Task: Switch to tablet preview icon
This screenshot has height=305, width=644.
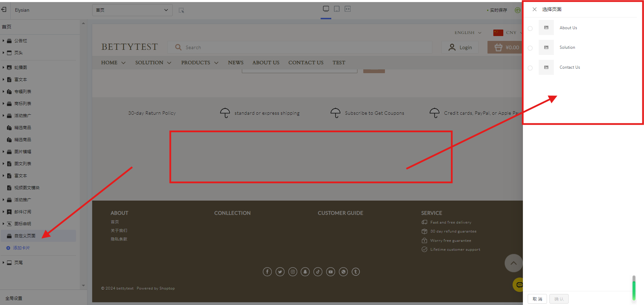Action: [x=337, y=9]
